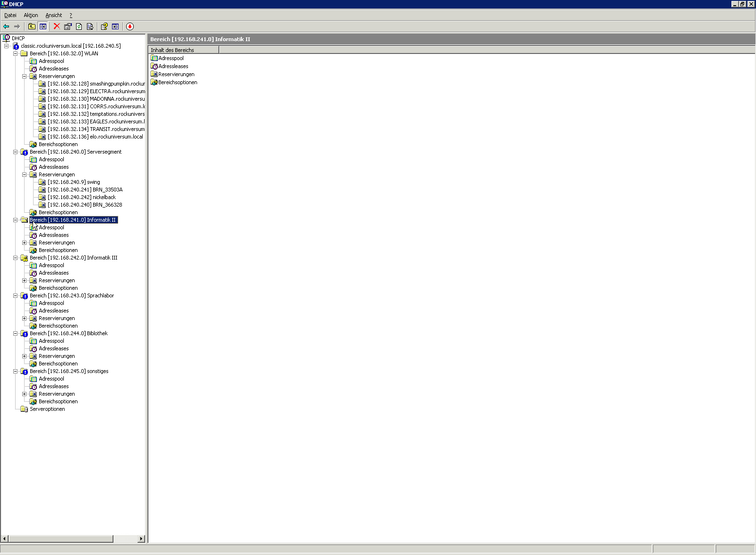Image resolution: width=756 pixels, height=555 pixels.
Task: Delete the selected scope with red X
Action: [x=57, y=26]
